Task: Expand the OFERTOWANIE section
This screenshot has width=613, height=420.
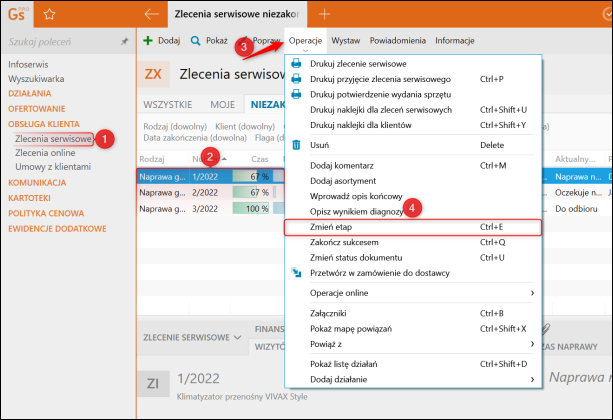Action: (x=37, y=109)
